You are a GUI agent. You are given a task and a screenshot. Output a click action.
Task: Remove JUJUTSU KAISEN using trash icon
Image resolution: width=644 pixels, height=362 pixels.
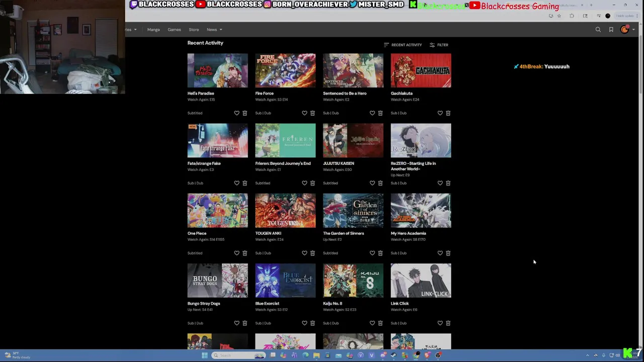coord(380,183)
